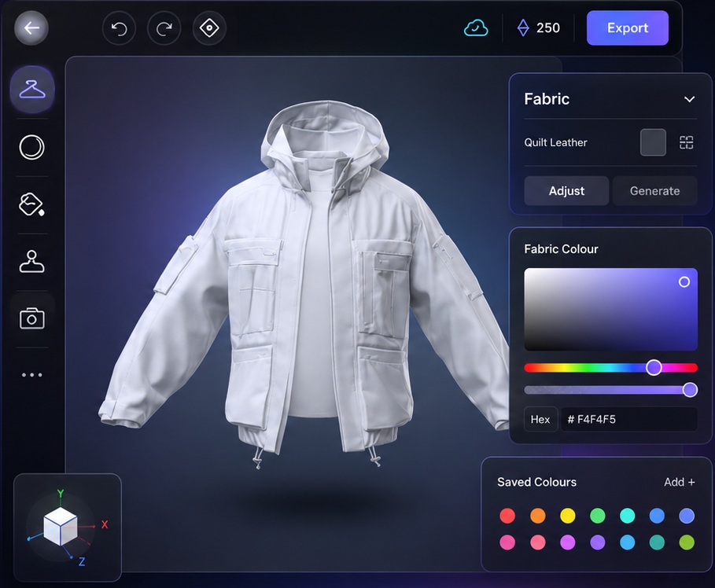Click the X axis label on gizmo

click(x=105, y=524)
